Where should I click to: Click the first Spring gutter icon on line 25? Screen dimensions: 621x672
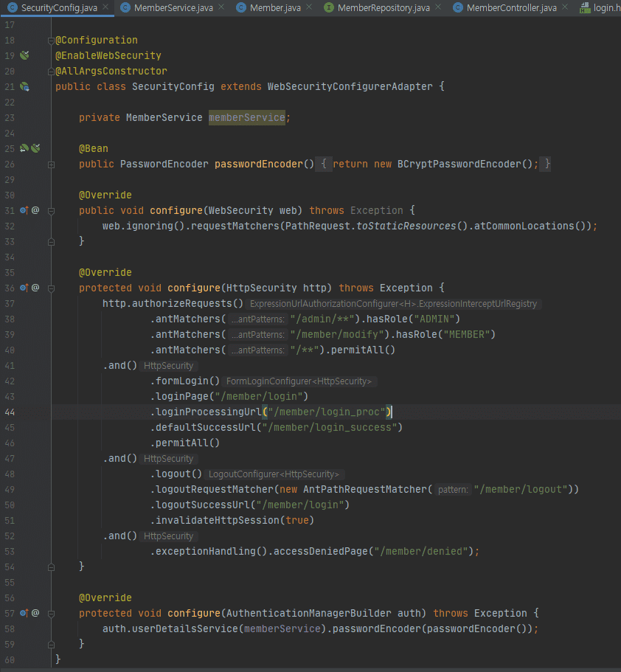click(24, 148)
